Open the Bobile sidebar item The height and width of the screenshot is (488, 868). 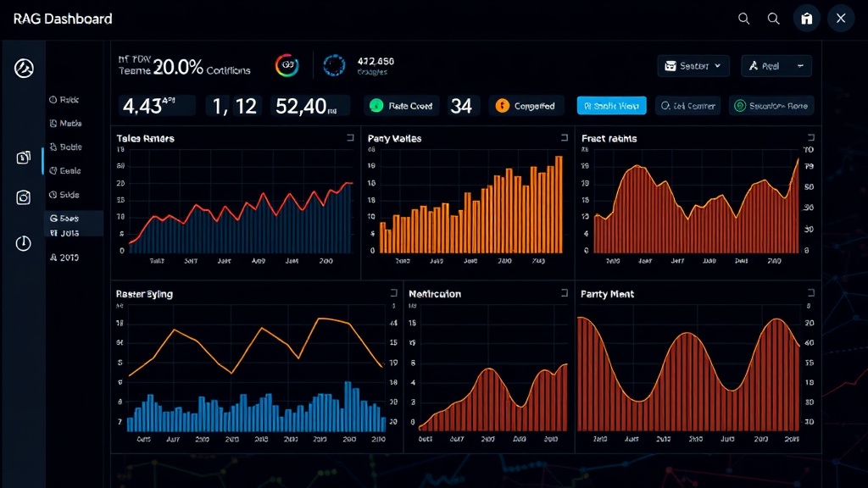point(66,147)
